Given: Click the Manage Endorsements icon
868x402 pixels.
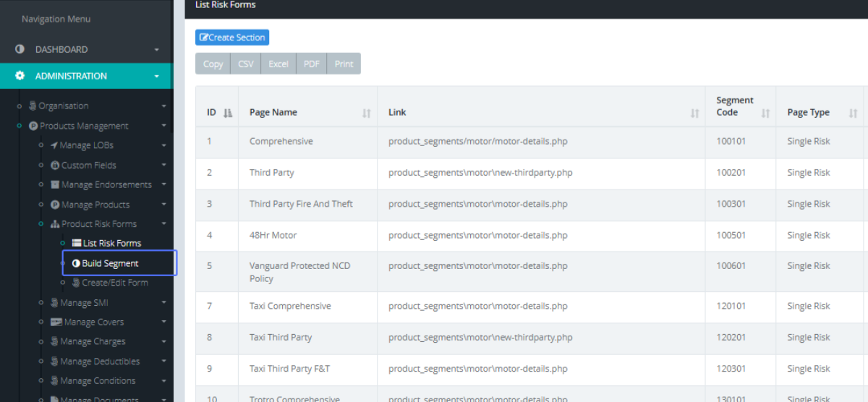Looking at the screenshot, I should click(x=54, y=185).
